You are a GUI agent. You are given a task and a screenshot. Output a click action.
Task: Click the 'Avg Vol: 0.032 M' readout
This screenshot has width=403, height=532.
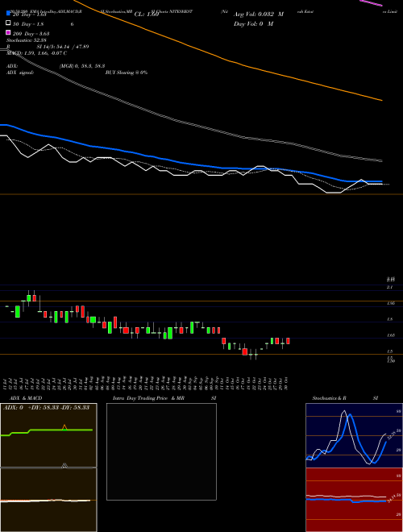[259, 15]
